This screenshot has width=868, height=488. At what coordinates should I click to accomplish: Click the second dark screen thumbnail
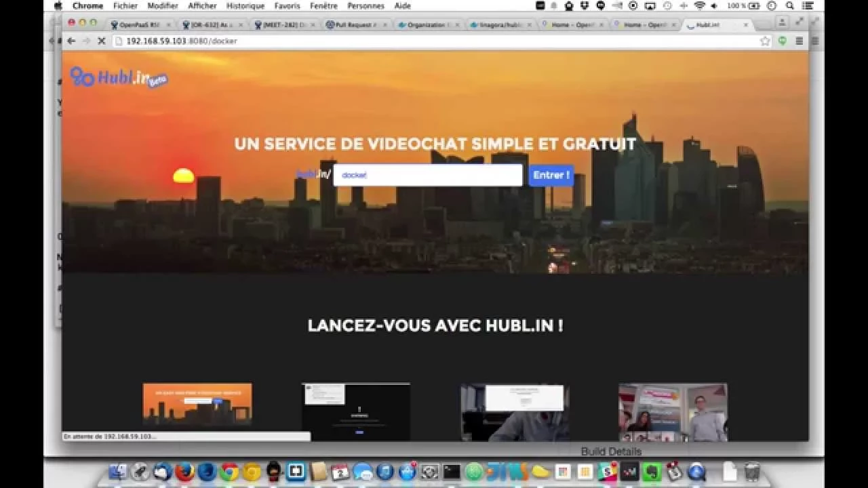point(356,412)
